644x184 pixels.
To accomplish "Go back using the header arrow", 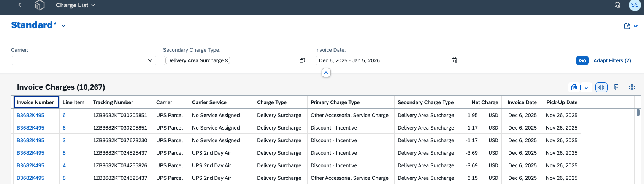I will [x=19, y=5].
